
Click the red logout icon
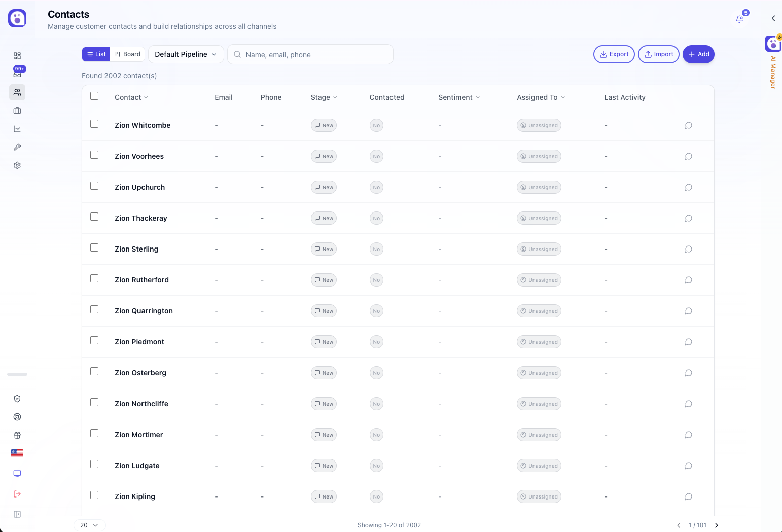(17, 494)
